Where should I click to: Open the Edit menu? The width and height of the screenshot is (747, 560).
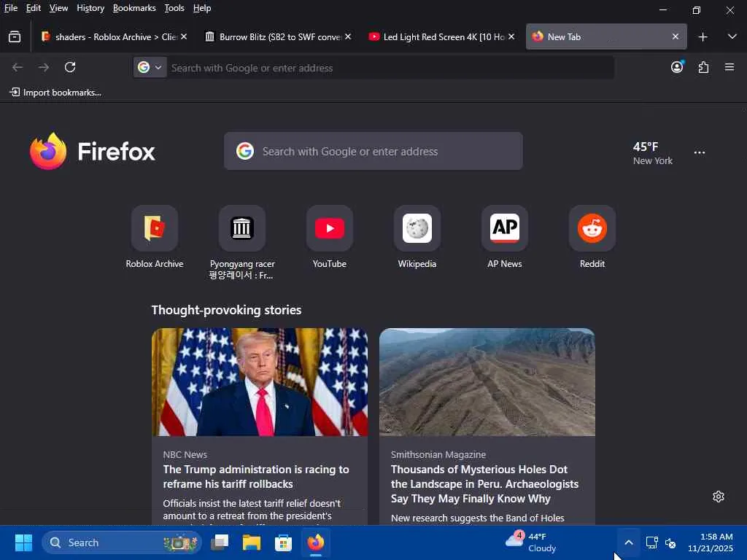(x=34, y=8)
